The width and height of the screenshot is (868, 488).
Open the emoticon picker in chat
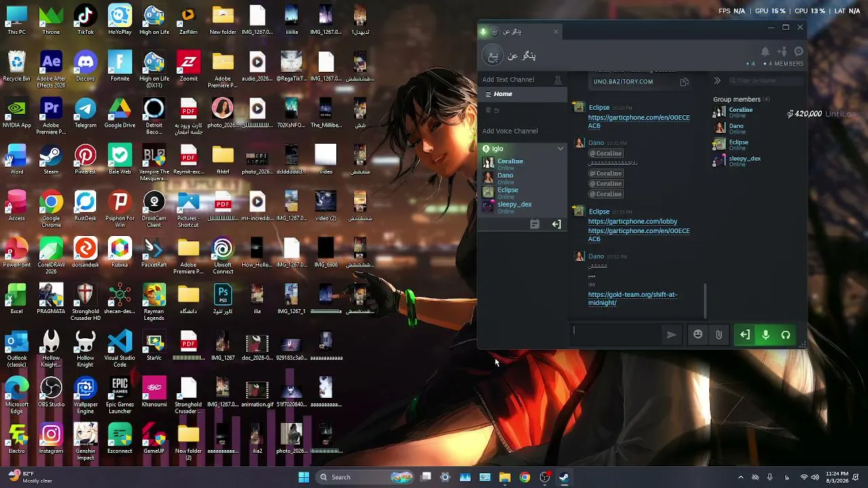tap(698, 334)
